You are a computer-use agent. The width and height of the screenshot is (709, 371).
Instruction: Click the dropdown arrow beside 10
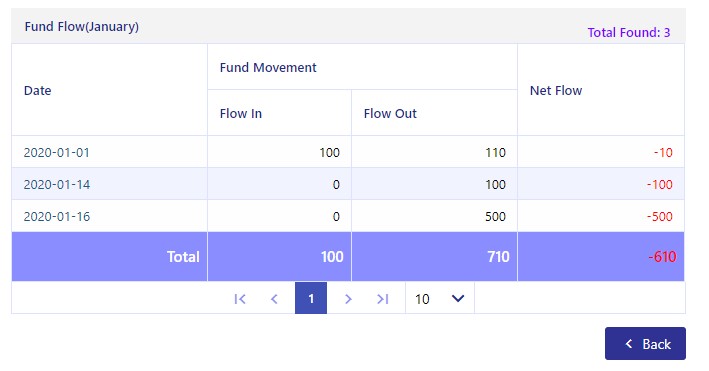tap(458, 299)
